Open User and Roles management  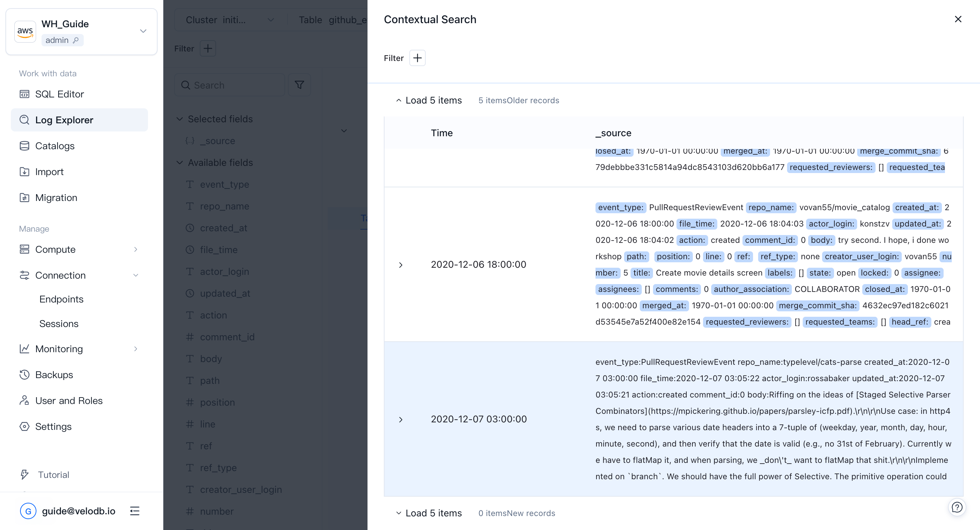point(68,401)
